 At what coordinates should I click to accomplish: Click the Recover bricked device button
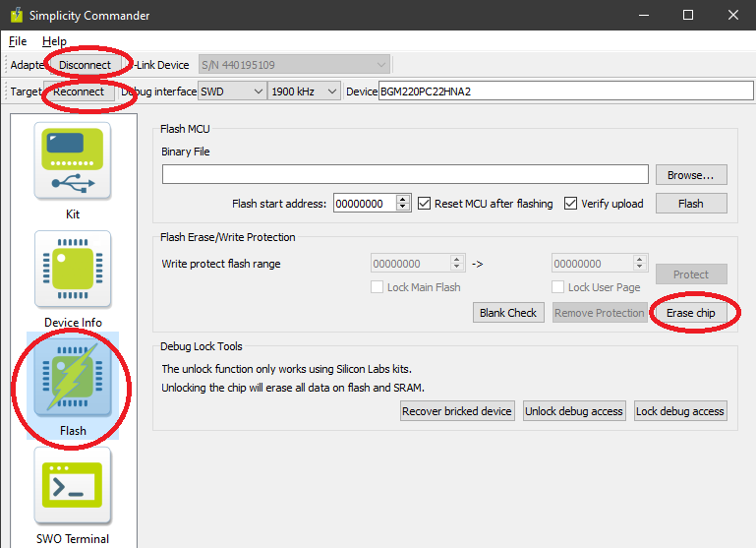click(x=457, y=411)
